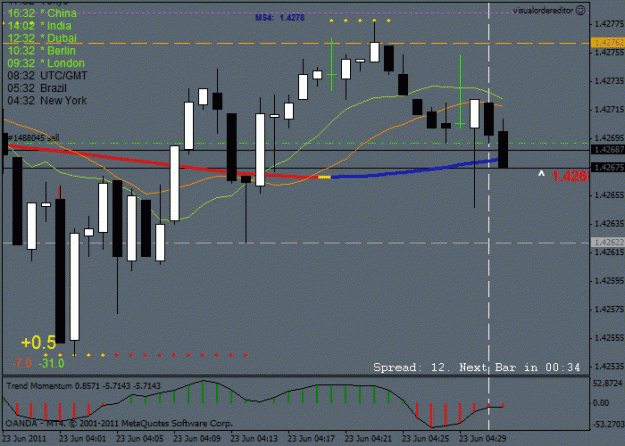This screenshot has width=625, height=446.
Task: Click the green -31.0 value label
Action: point(51,363)
